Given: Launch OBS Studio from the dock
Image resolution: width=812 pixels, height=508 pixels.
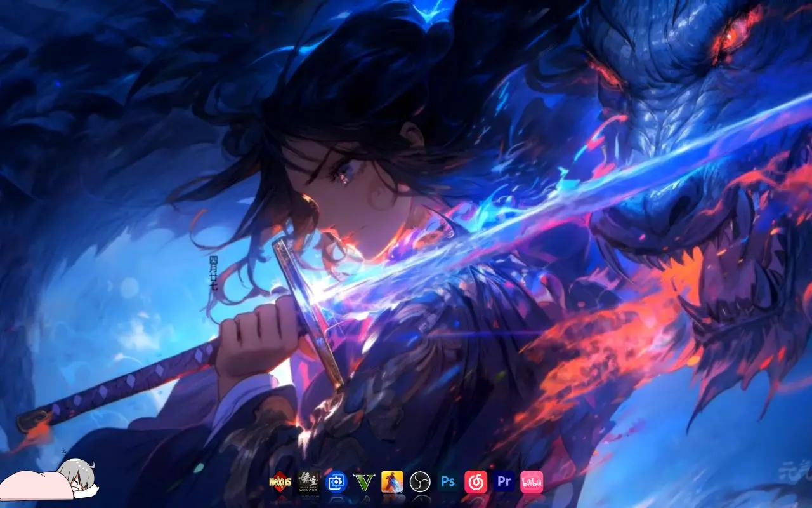Looking at the screenshot, I should coord(420,482).
